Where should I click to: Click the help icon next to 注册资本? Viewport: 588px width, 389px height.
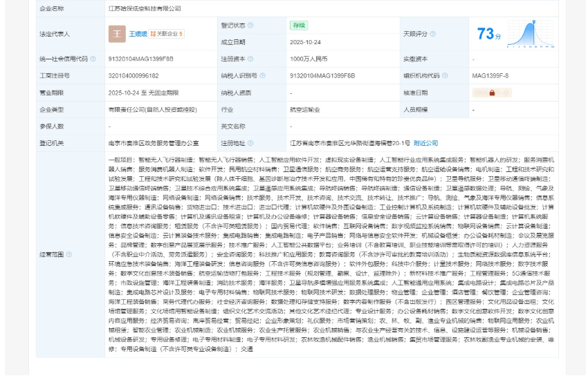[250, 59]
